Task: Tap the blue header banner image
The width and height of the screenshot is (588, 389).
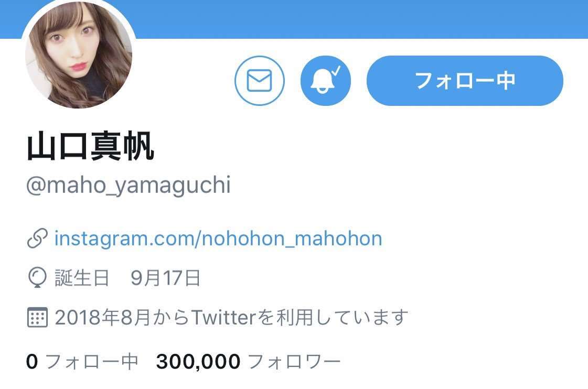Action: click(360, 19)
